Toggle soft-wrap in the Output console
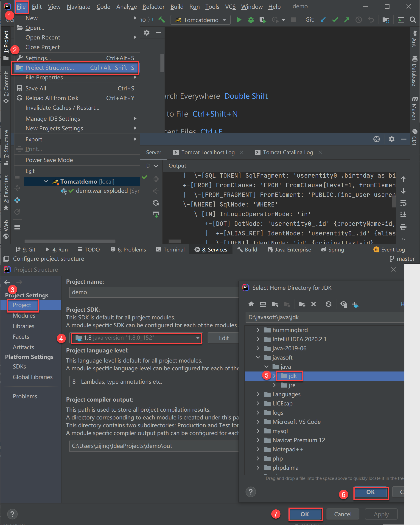 coord(403,203)
